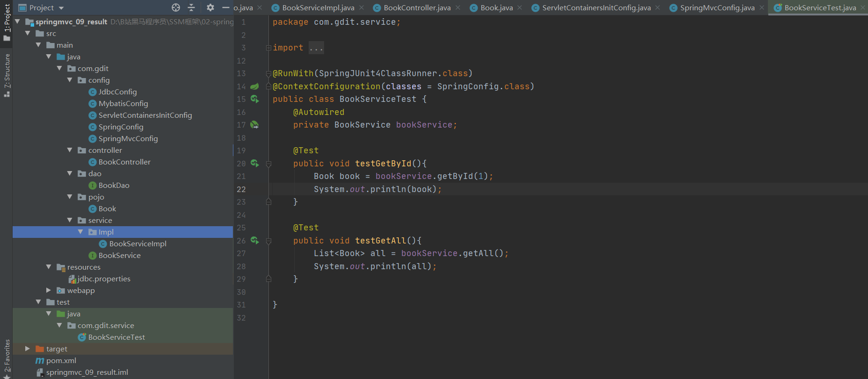Viewport: 868px width, 379px height.
Task: Collapse the controller package arrow
Action: coord(70,150)
